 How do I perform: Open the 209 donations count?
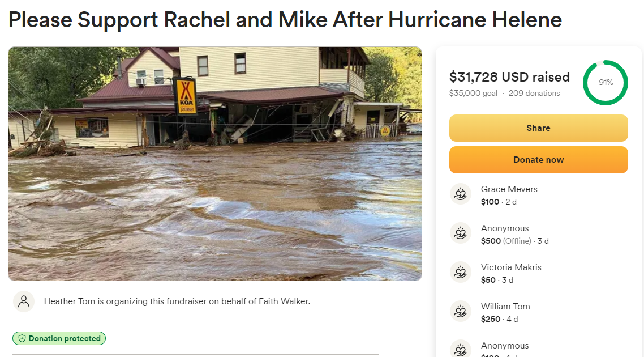tap(534, 93)
